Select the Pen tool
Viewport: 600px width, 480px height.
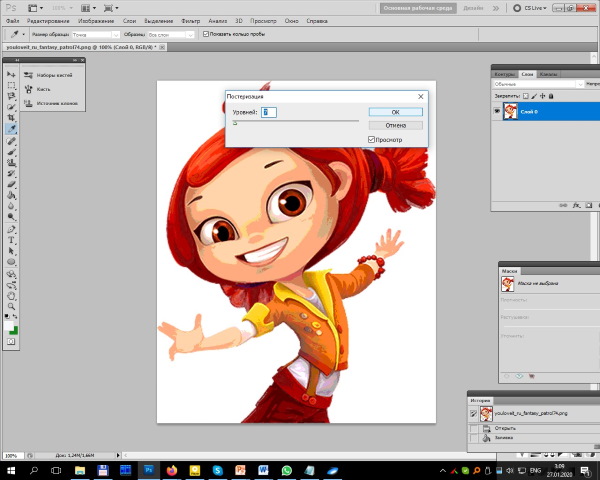tap(11, 229)
